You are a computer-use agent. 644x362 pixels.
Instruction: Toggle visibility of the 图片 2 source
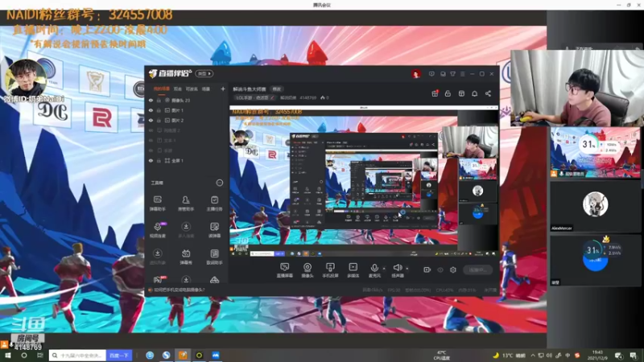pyautogui.click(x=151, y=120)
